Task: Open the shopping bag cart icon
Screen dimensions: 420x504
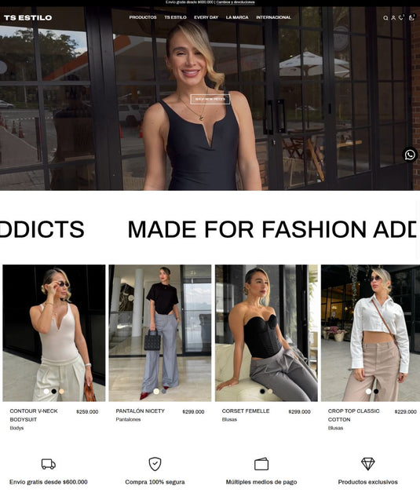Action: pos(411,18)
